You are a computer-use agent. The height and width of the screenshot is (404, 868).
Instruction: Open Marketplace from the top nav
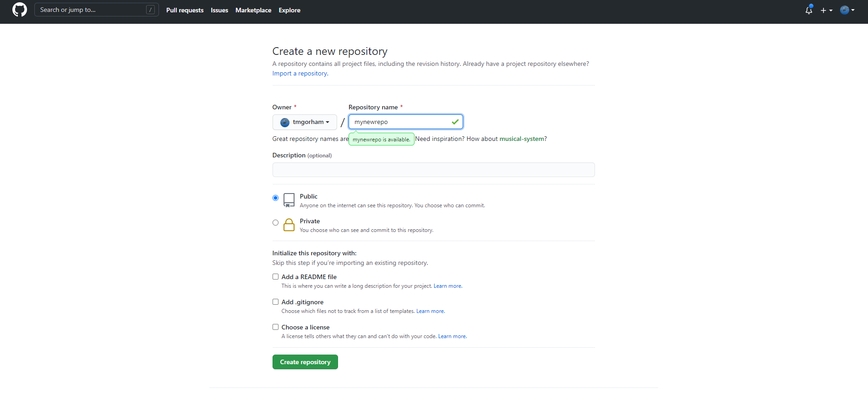coord(253,10)
